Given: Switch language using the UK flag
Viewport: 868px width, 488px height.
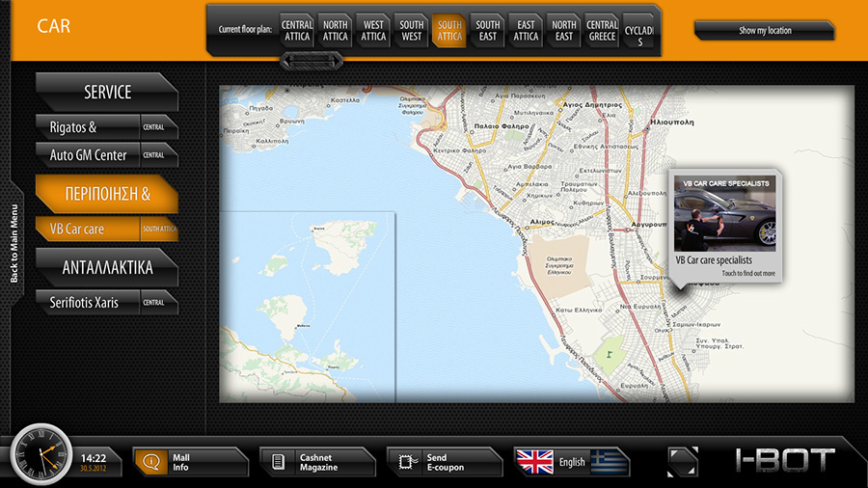Looking at the screenshot, I should 535,462.
